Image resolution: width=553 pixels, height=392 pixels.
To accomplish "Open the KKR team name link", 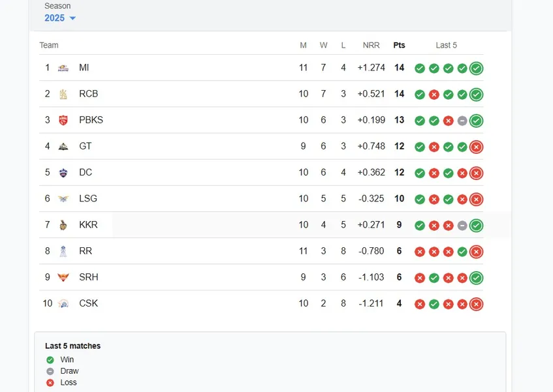I will (x=88, y=225).
